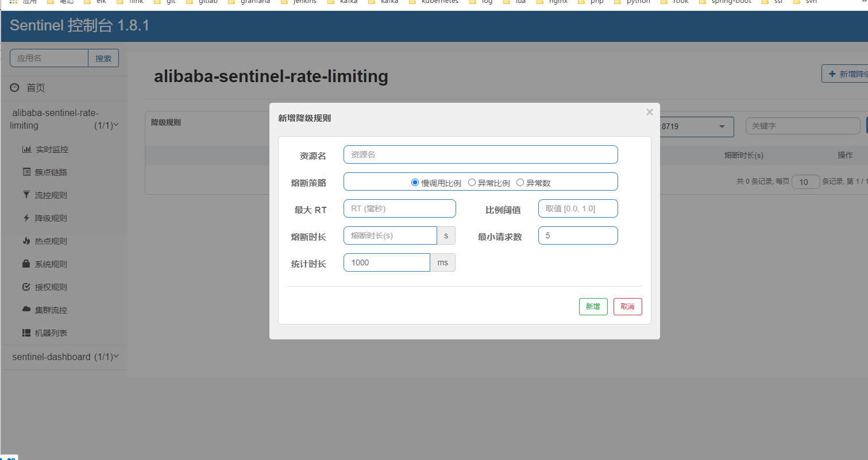Focus the 关键字 filter input
The image size is (868, 460).
point(803,126)
